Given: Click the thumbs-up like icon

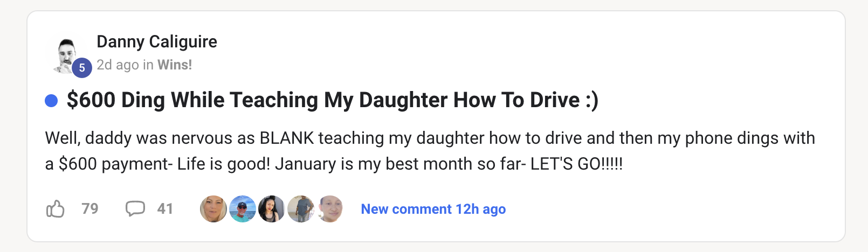Looking at the screenshot, I should tap(56, 209).
